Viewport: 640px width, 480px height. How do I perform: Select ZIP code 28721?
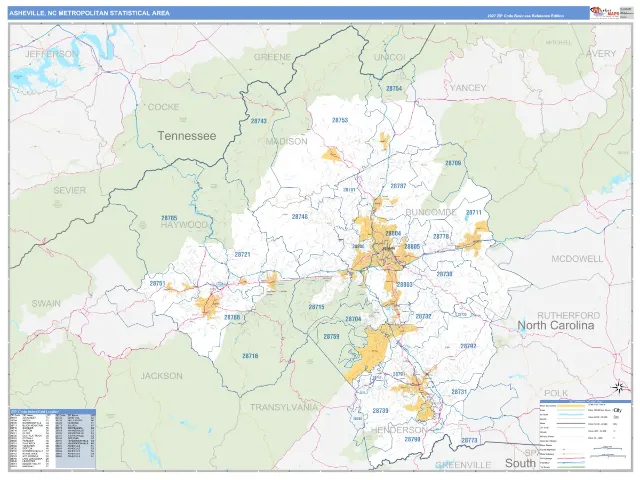pos(242,254)
